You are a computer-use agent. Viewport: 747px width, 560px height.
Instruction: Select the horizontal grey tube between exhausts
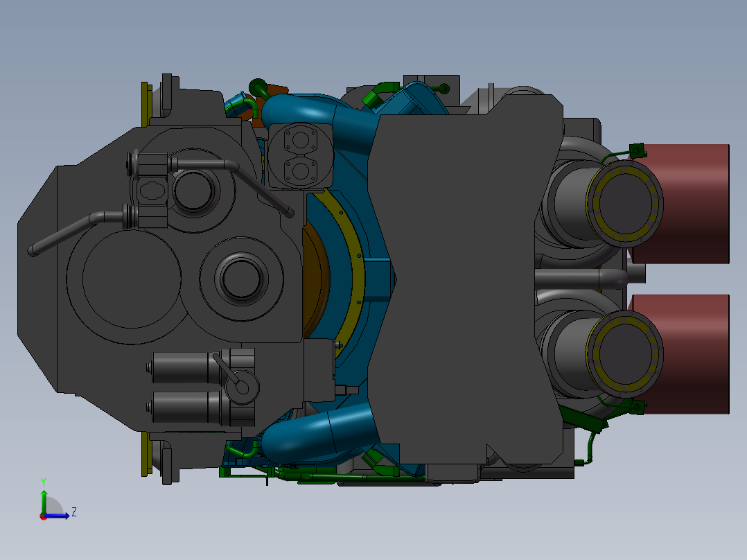581,279
